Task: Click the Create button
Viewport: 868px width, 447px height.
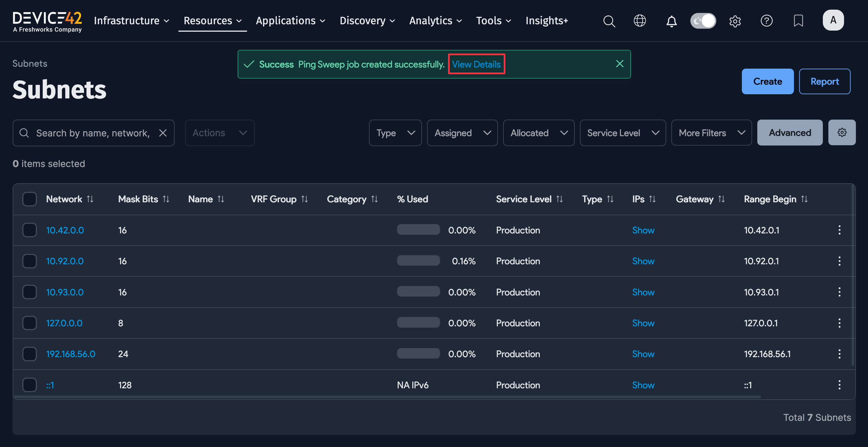Action: (767, 81)
